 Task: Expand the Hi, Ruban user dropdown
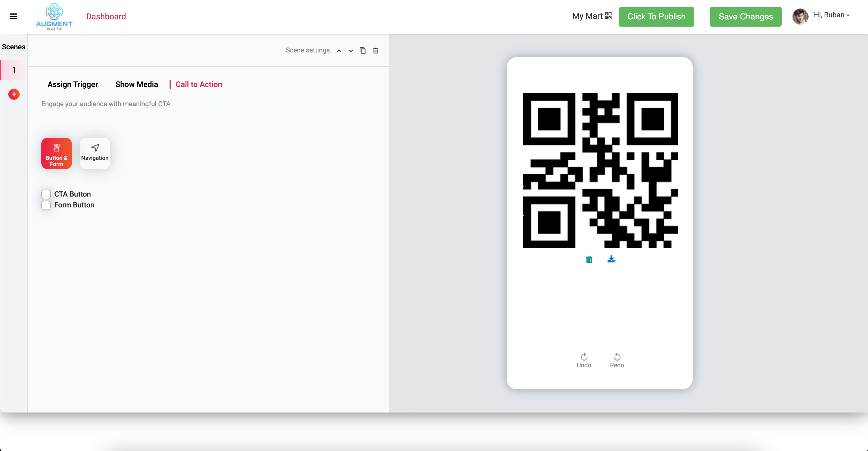[832, 15]
